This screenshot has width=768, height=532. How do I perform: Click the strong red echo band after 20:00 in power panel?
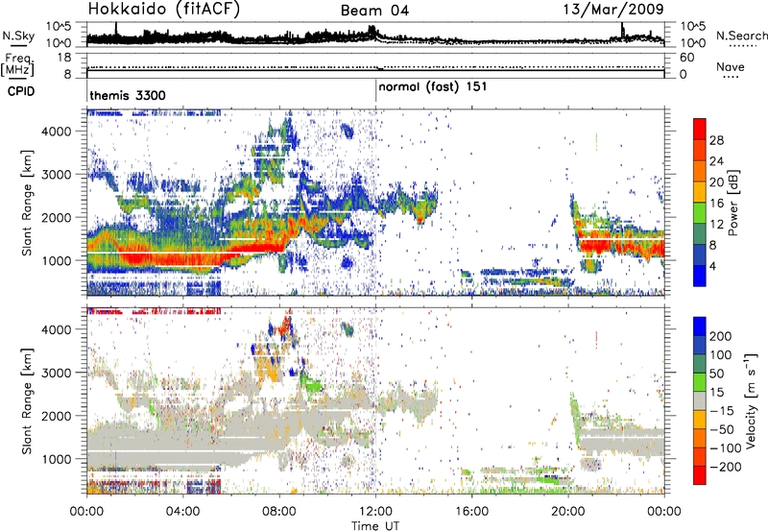pyautogui.click(x=621, y=246)
